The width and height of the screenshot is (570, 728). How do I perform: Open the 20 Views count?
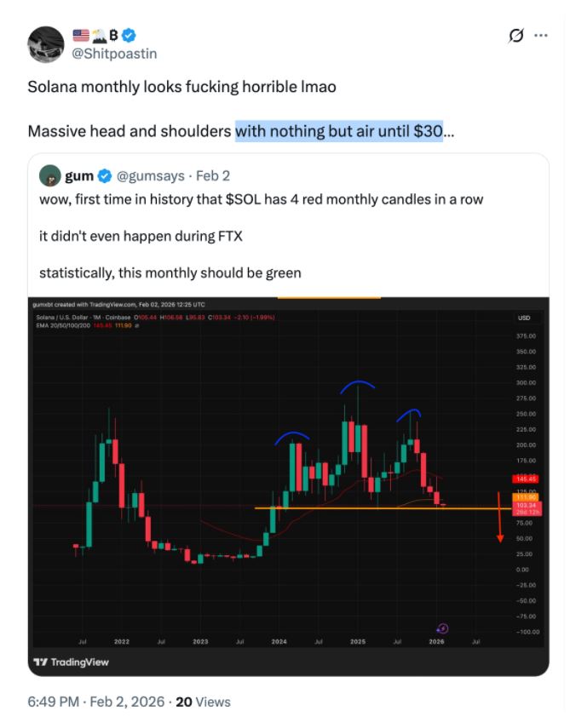[x=202, y=702]
